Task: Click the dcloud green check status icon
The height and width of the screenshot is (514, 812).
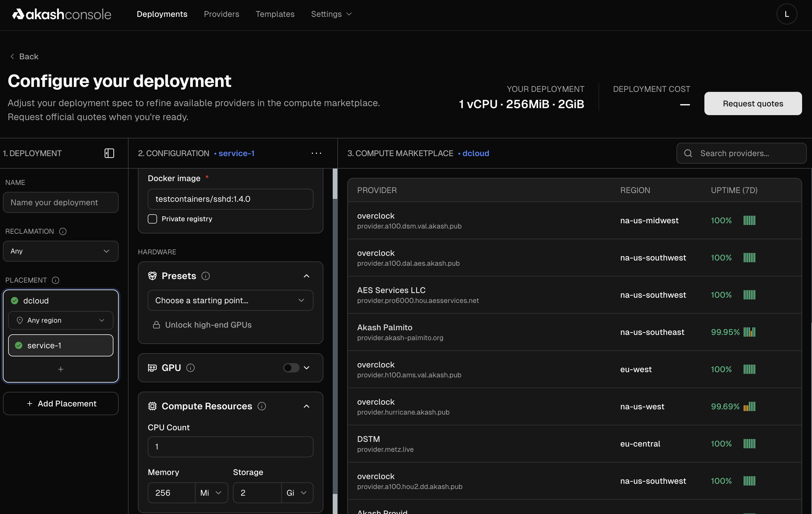Action: point(15,301)
